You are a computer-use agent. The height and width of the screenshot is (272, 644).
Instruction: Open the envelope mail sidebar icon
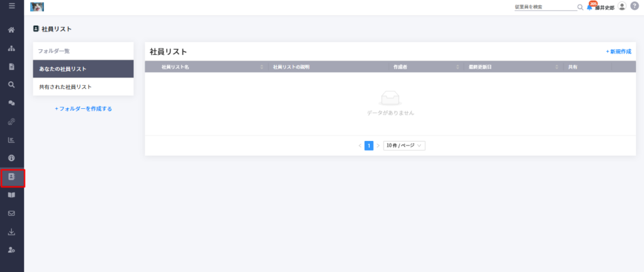point(12,213)
